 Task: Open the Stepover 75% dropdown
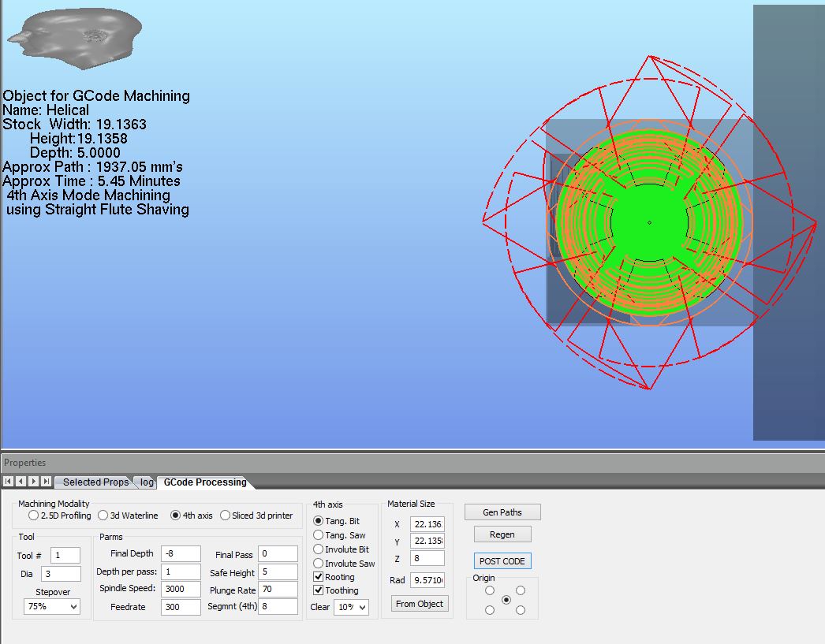point(51,607)
